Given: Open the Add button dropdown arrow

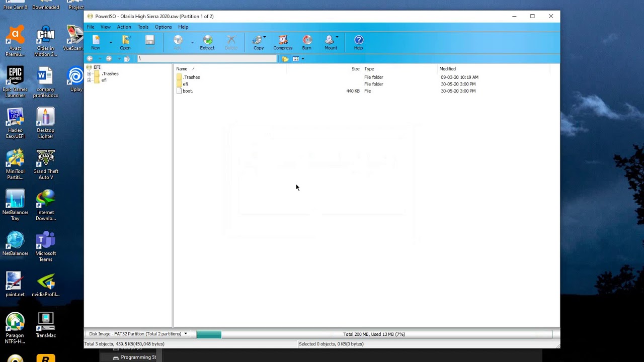Looking at the screenshot, I should click(x=192, y=43).
